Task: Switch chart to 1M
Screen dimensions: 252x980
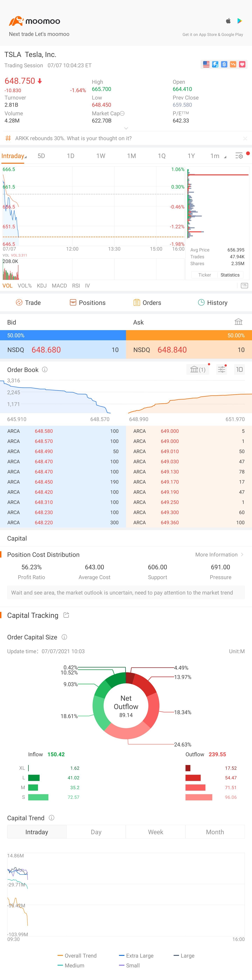Action: tap(131, 156)
